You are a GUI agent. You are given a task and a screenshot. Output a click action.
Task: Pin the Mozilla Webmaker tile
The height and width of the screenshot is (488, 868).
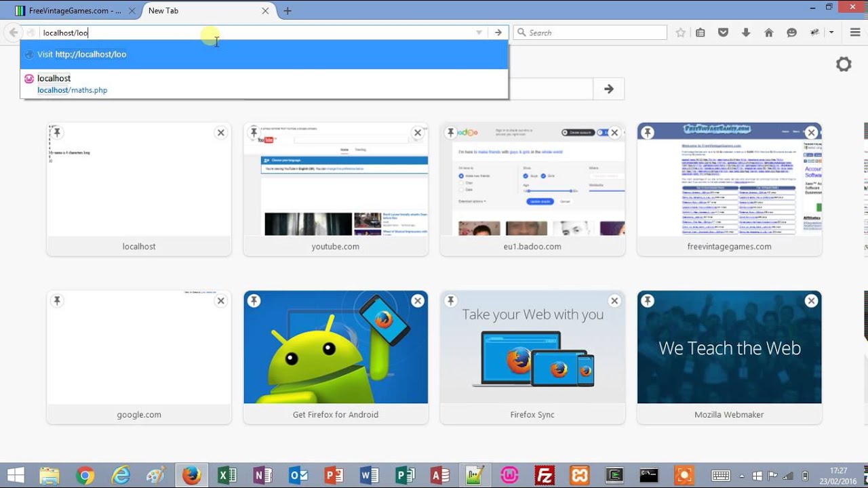[x=648, y=301]
